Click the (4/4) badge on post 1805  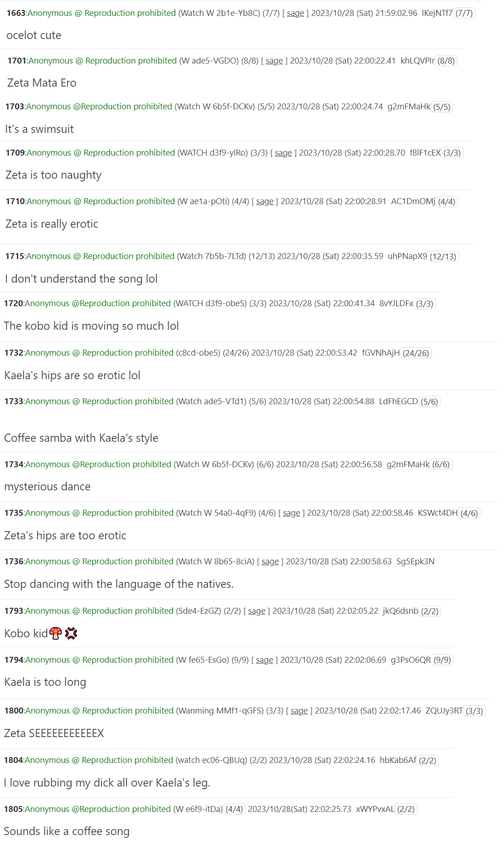(234, 809)
